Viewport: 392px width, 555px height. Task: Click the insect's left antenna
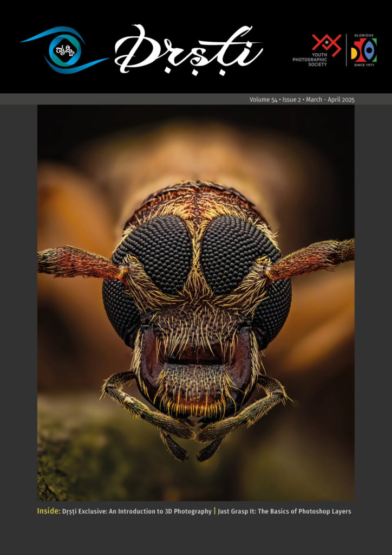pyautogui.click(x=76, y=261)
